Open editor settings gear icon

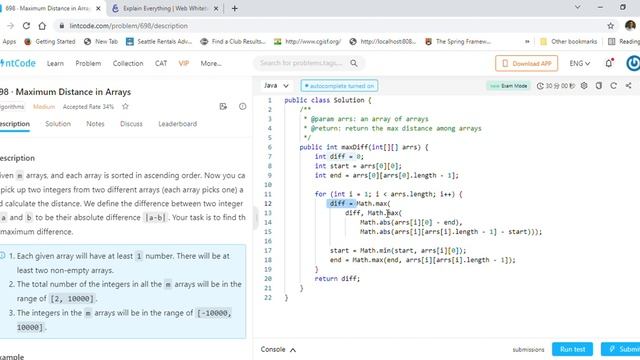point(584,86)
